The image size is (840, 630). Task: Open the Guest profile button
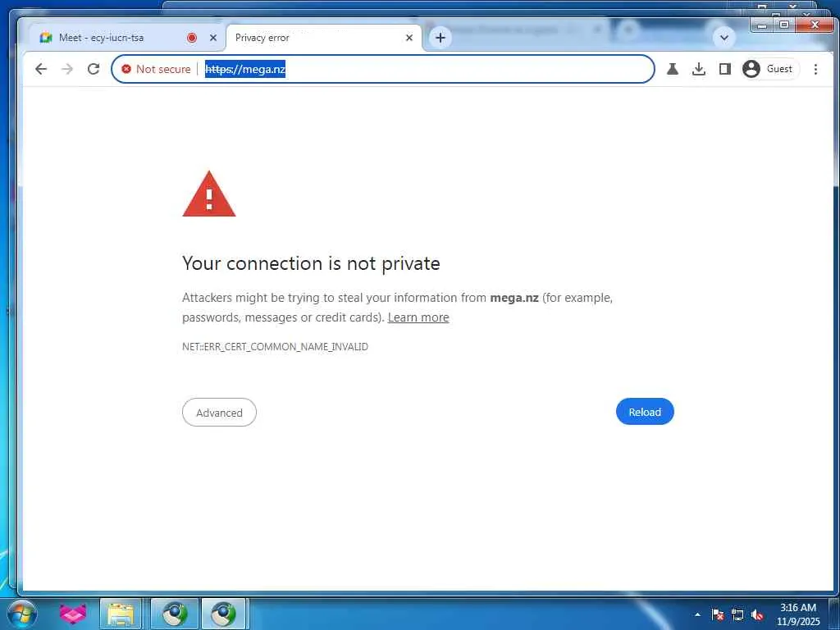pos(769,69)
